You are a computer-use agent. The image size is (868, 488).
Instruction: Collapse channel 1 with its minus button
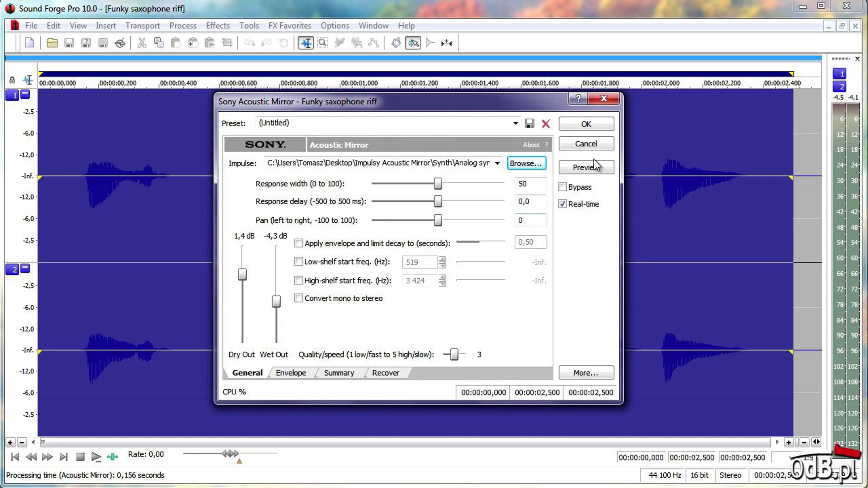(25, 94)
